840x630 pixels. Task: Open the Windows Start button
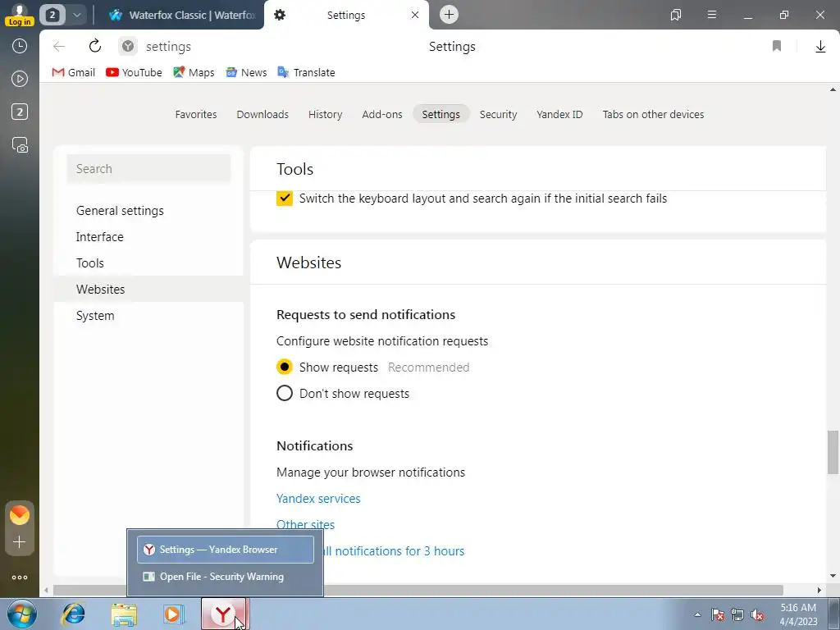point(21,614)
